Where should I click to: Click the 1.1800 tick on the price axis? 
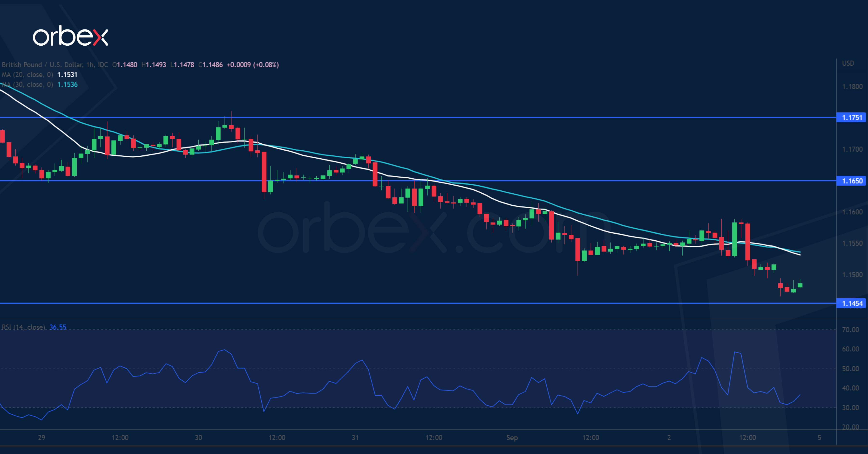[x=852, y=87]
